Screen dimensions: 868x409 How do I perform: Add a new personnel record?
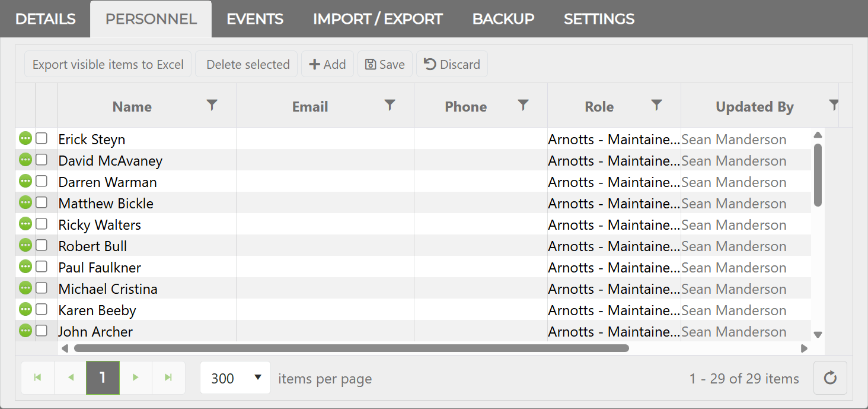[327, 64]
